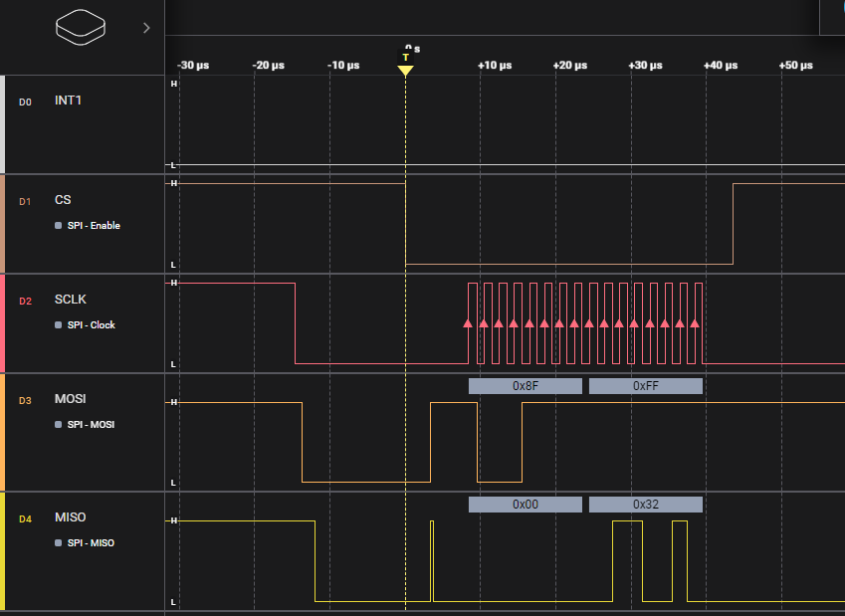Screen dimensions: 845x616
Task: Click the SPI - MISO analyzer tag
Action: click(85, 543)
